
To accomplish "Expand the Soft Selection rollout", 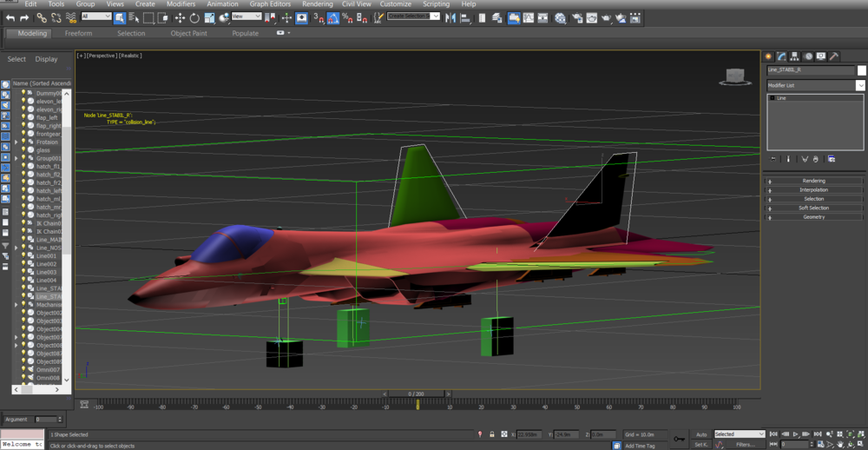I will pyautogui.click(x=813, y=208).
